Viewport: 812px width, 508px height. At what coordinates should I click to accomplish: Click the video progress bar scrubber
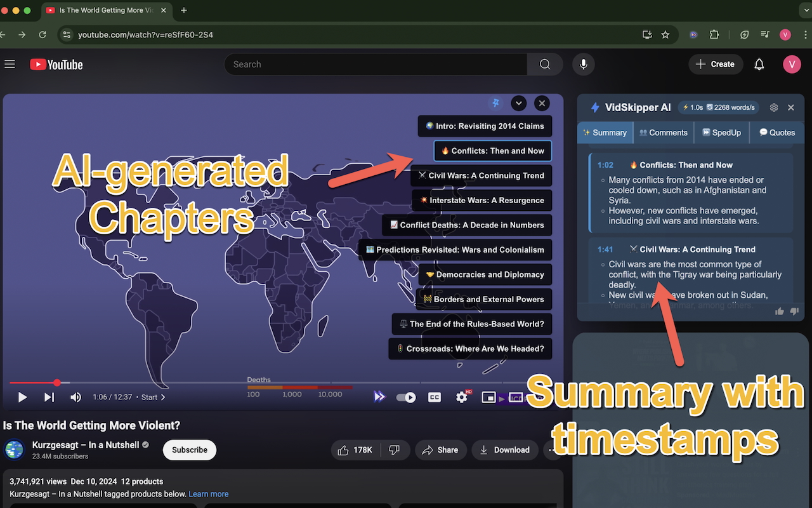[57, 382]
